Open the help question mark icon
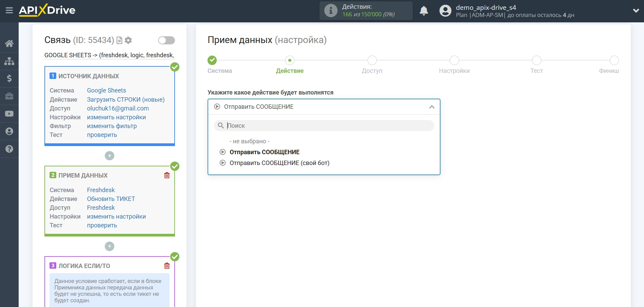The image size is (644, 307). tap(9, 149)
